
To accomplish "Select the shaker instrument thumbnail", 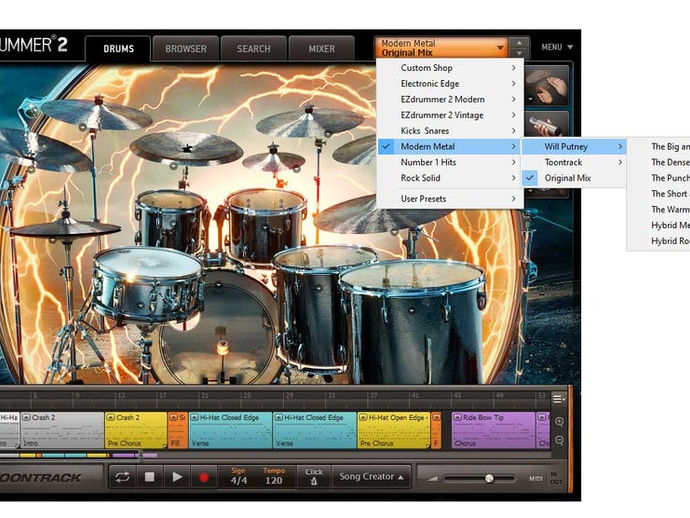I will 547,124.
